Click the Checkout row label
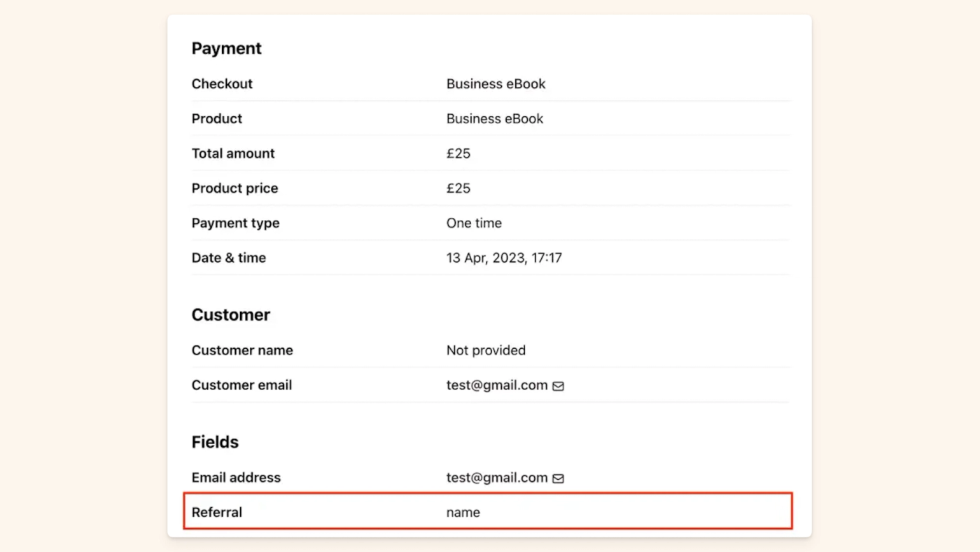This screenshot has width=980, height=552. pos(222,84)
